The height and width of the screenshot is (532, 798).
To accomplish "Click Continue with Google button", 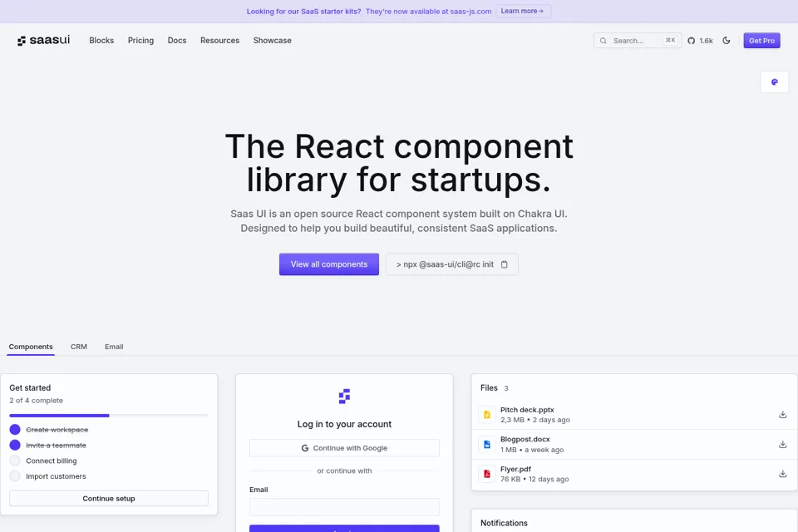I will coord(344,448).
